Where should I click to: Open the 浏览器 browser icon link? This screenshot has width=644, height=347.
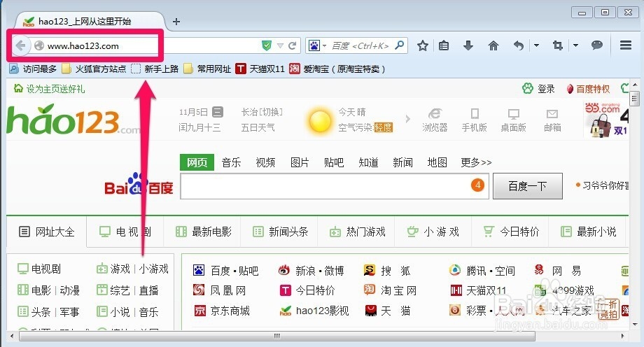tap(435, 120)
